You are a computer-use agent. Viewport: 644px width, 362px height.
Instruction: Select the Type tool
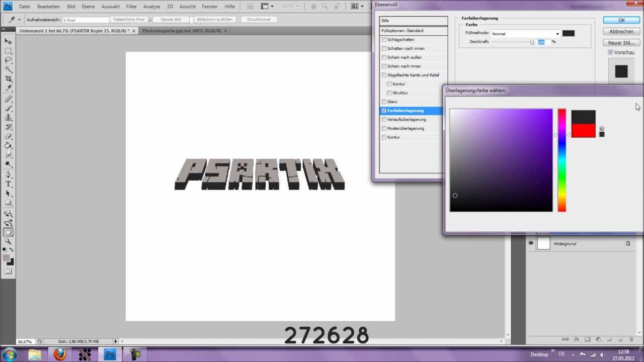(8, 184)
